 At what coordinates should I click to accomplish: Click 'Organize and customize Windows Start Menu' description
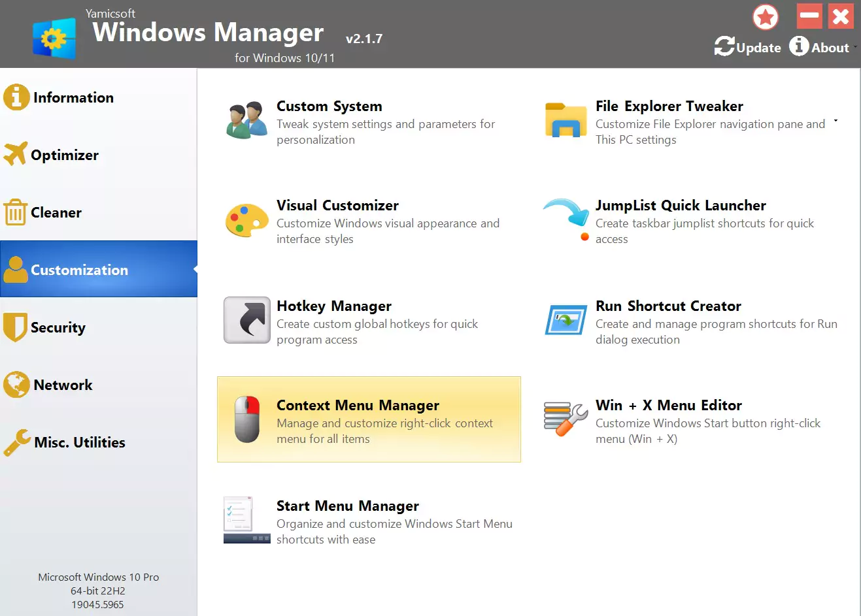click(394, 531)
